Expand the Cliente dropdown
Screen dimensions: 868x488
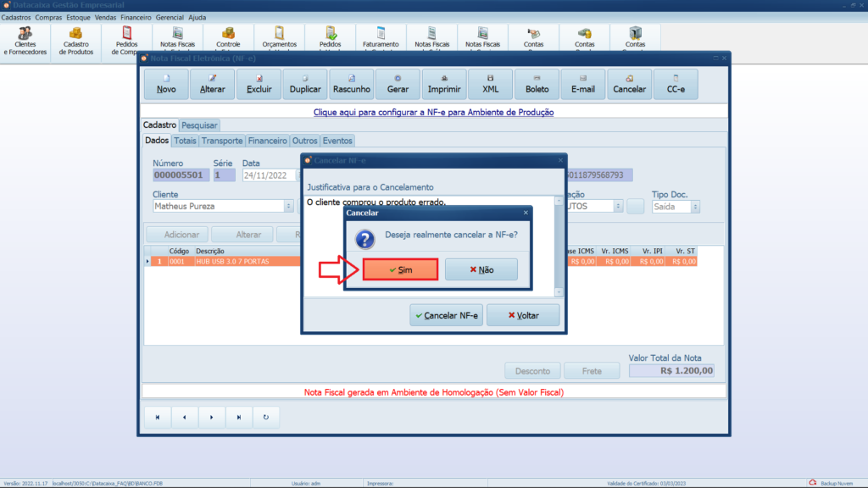click(x=289, y=206)
